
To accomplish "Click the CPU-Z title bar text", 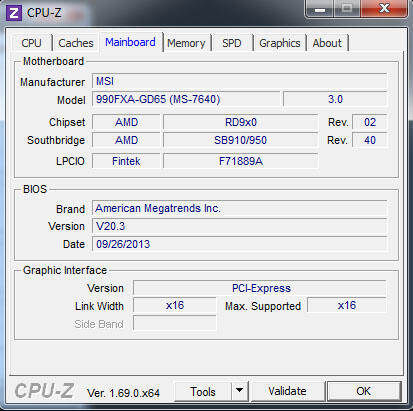I will [x=44, y=13].
